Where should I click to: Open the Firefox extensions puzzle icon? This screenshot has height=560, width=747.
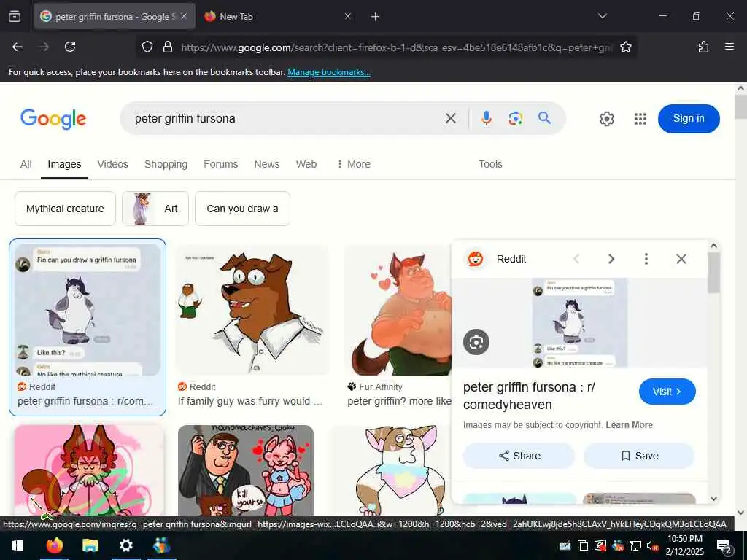coord(703,47)
